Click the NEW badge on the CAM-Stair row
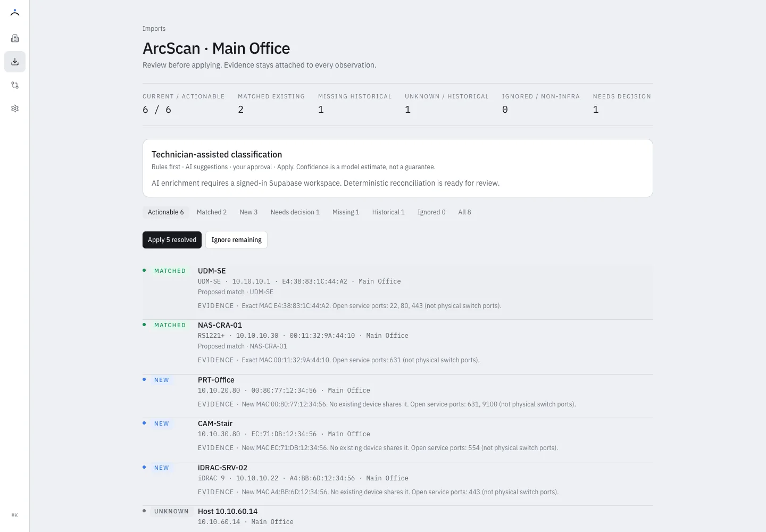This screenshot has height=532, width=766. click(162, 423)
